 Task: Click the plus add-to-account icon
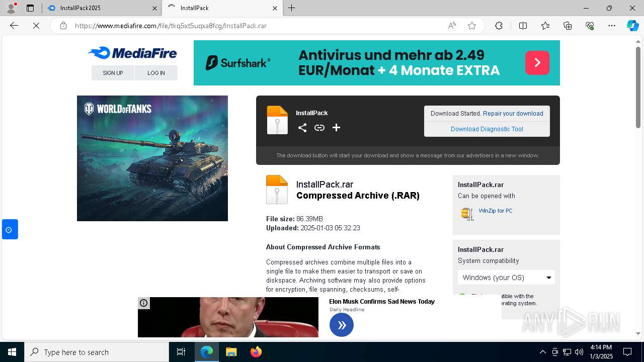coord(336,128)
